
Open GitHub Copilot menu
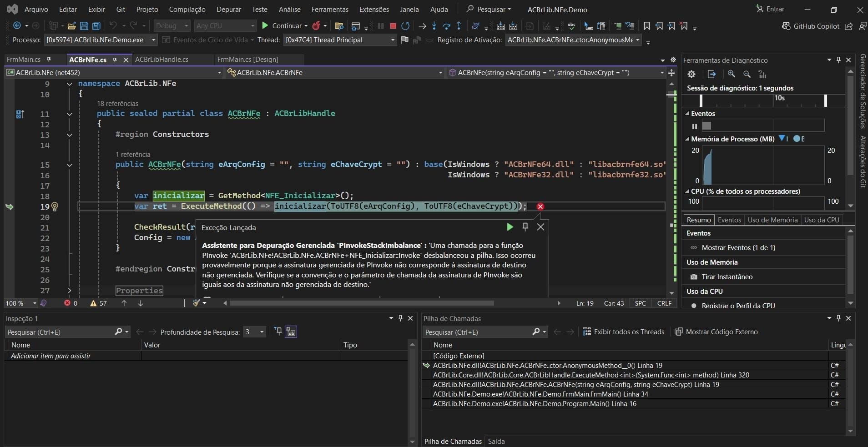coord(811,26)
